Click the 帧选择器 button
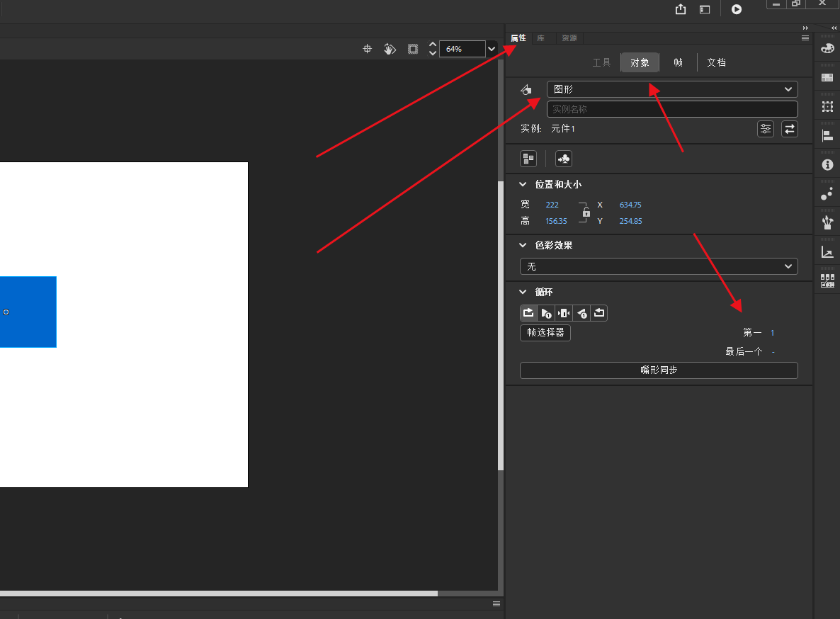The image size is (840, 619). (545, 332)
